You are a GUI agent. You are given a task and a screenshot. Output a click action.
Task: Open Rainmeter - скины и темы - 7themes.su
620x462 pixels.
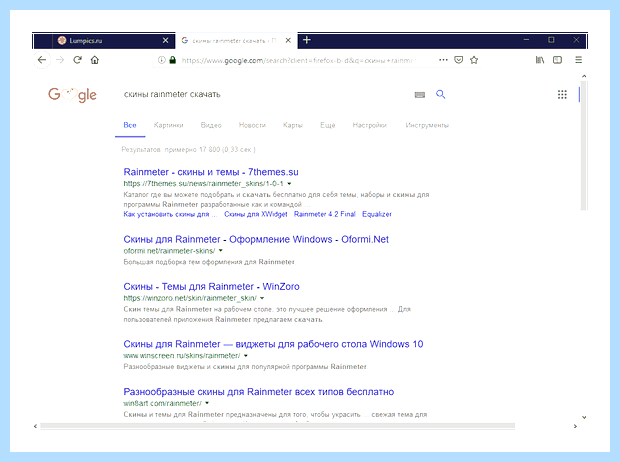(211, 172)
